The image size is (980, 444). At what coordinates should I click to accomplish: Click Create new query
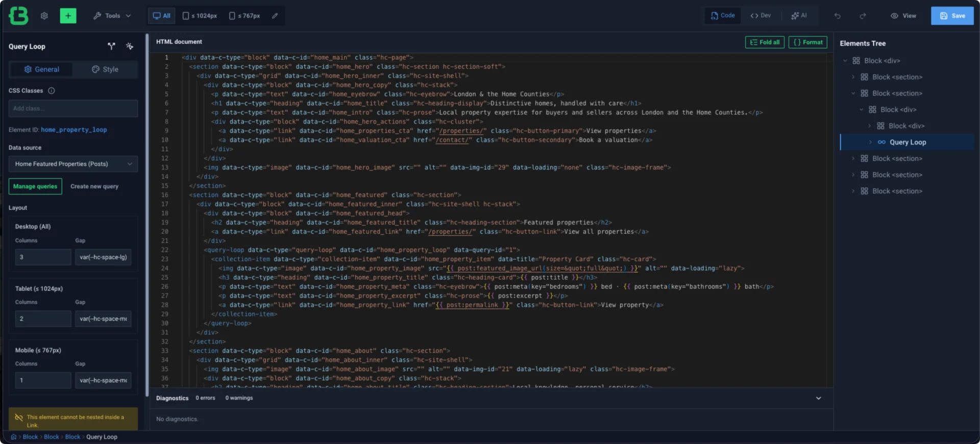[x=94, y=186]
